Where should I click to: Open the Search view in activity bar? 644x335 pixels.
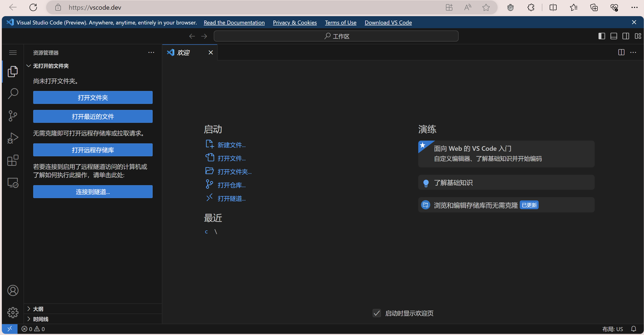[13, 94]
